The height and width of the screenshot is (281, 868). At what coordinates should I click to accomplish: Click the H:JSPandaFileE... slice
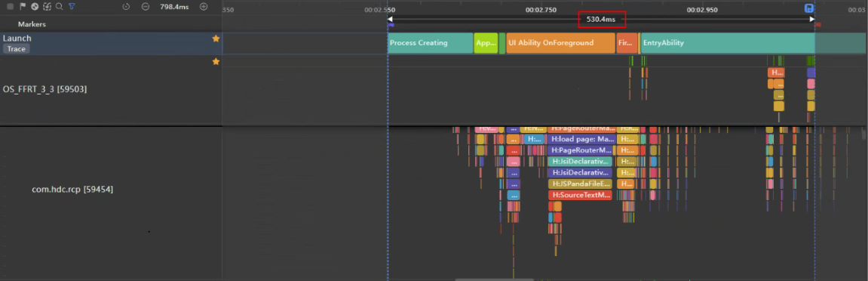[x=580, y=184]
